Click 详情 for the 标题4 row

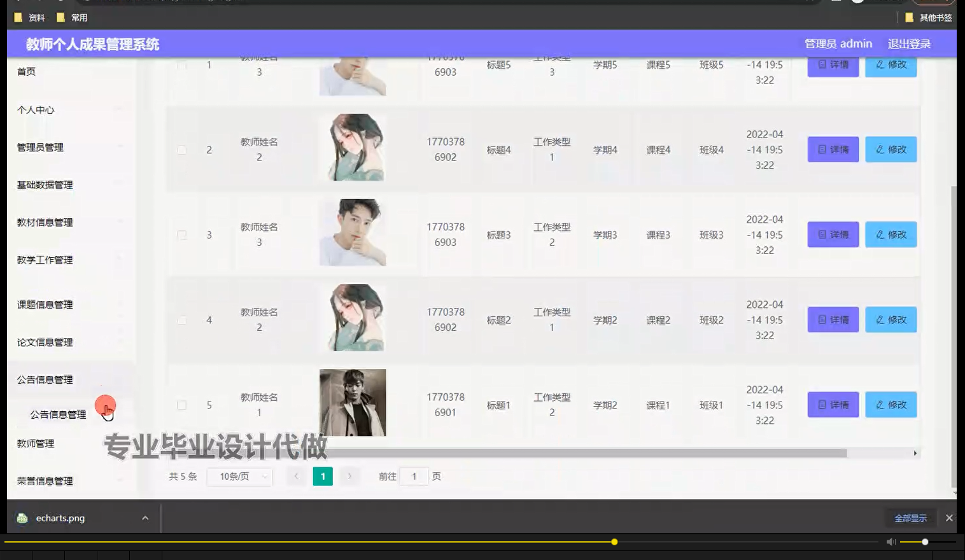pyautogui.click(x=833, y=150)
